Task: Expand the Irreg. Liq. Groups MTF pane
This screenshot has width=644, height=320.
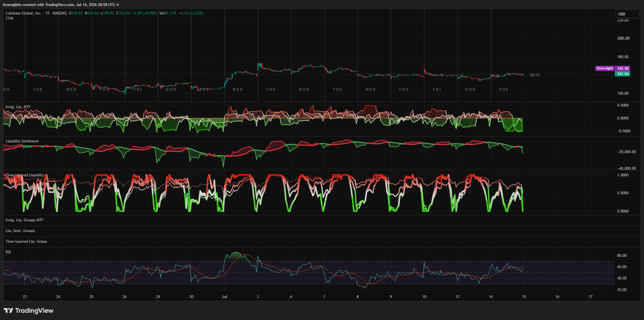Action: click(25, 220)
